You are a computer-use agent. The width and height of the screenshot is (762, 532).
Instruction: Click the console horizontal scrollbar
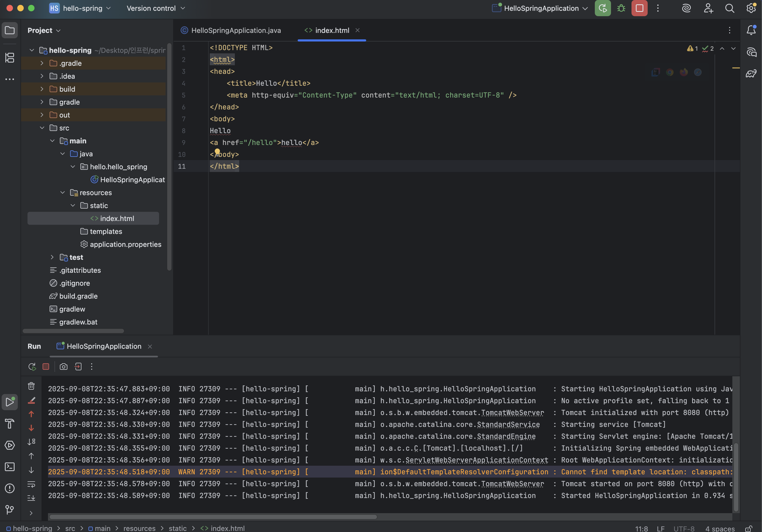[213, 517]
